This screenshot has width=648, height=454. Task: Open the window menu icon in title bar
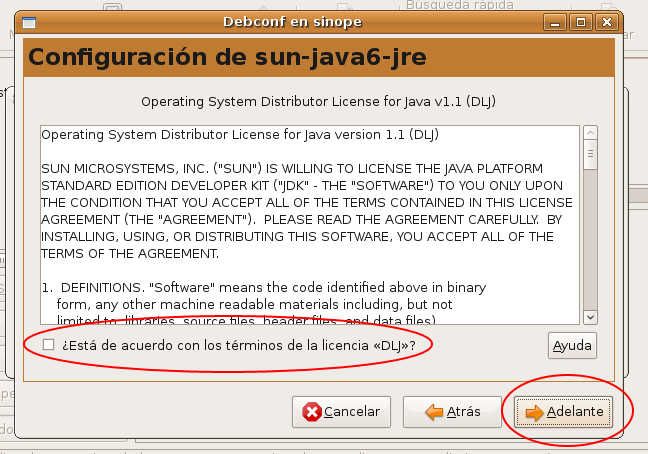click(32, 21)
